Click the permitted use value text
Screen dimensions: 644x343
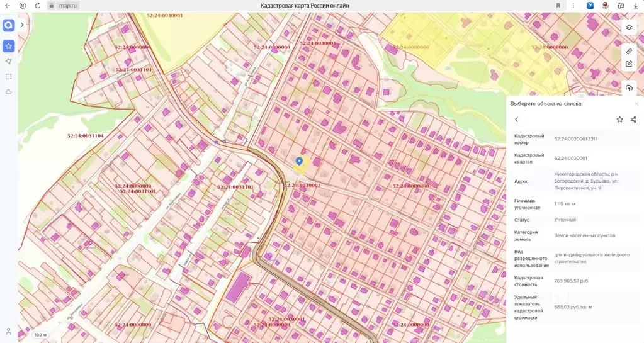click(x=592, y=258)
